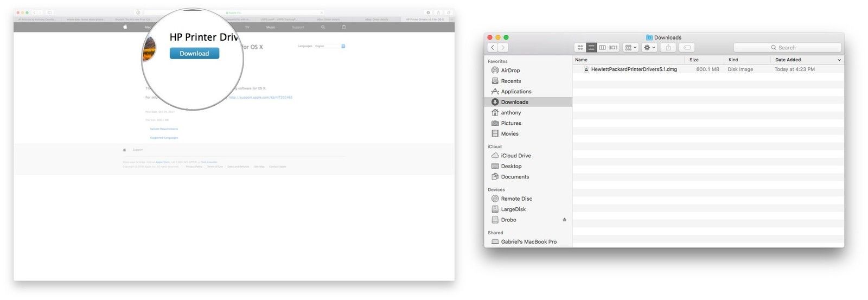Screen dimensions: 868x300
Task: Close the Finder Downloads window
Action: (490, 37)
